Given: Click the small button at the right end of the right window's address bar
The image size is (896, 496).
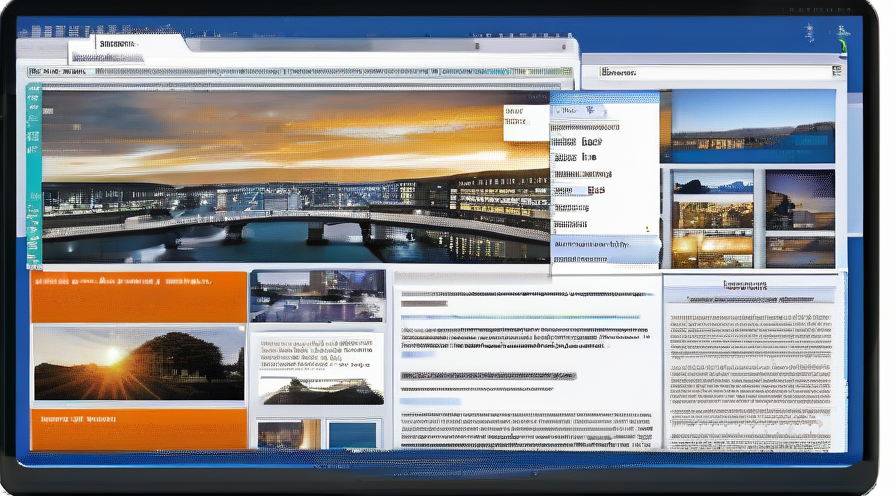Looking at the screenshot, I should point(836,72).
